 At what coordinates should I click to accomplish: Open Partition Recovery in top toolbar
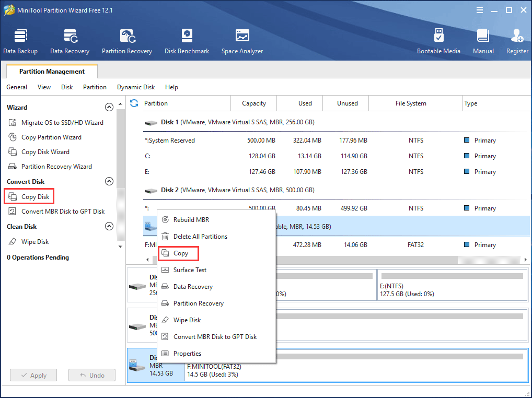tap(127, 41)
